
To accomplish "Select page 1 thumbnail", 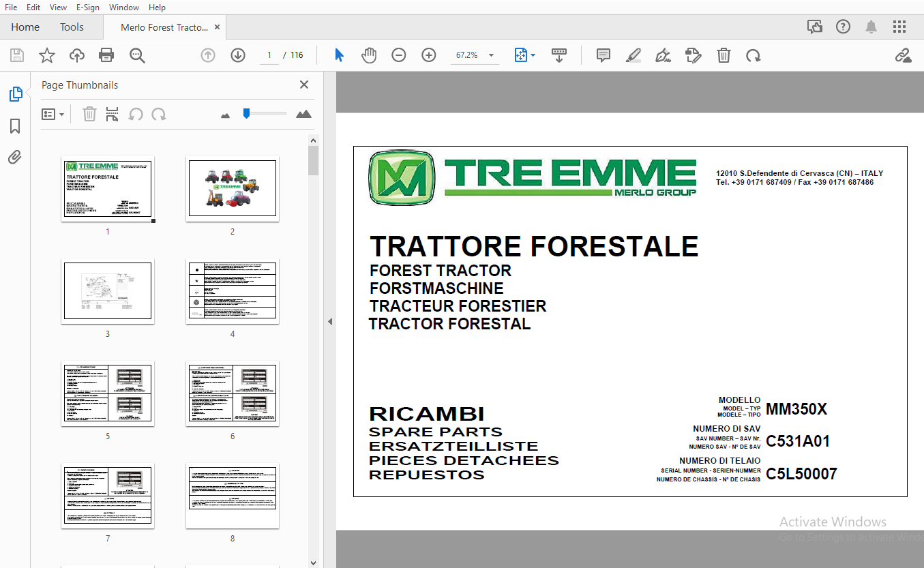I will pos(108,189).
